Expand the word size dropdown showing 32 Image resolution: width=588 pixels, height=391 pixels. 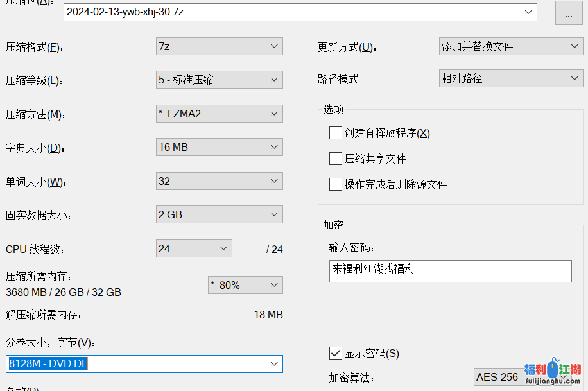(x=275, y=181)
